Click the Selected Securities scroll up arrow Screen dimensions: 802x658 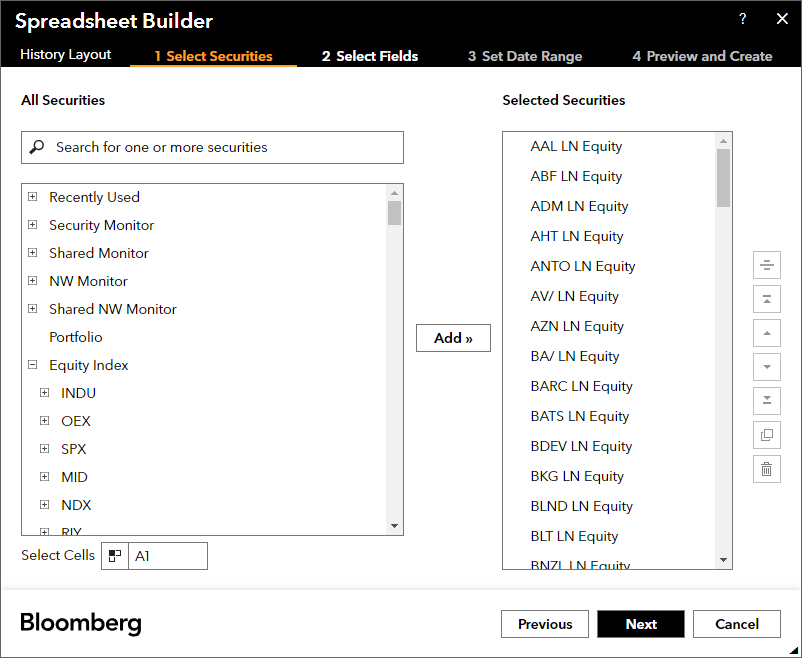(x=723, y=141)
